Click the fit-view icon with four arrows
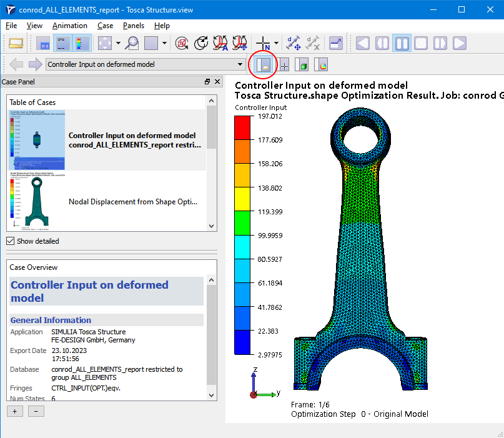 point(105,43)
